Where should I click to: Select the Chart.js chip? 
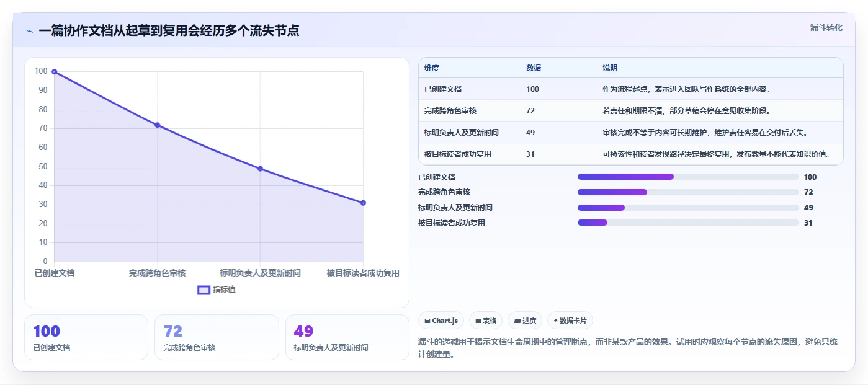pyautogui.click(x=441, y=321)
